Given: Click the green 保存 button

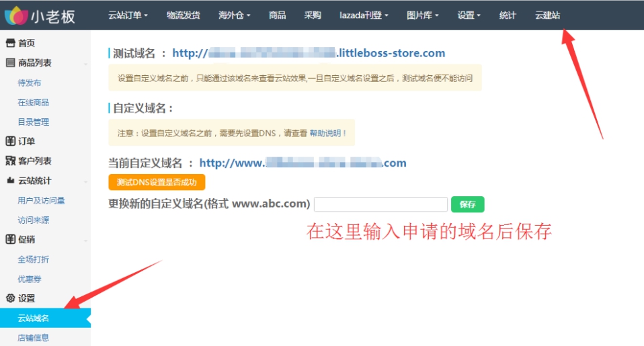Looking at the screenshot, I should pos(467,204).
